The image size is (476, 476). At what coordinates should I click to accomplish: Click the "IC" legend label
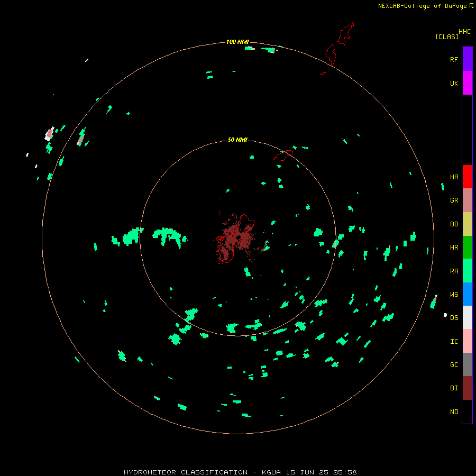[454, 341]
